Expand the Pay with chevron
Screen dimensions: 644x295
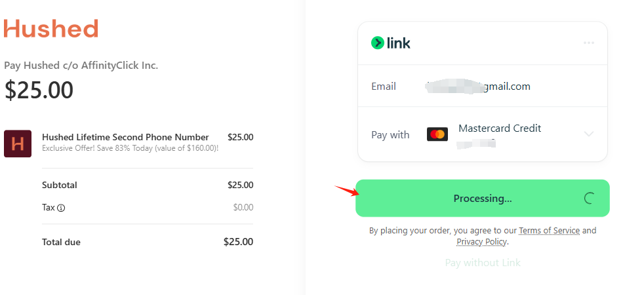point(588,134)
